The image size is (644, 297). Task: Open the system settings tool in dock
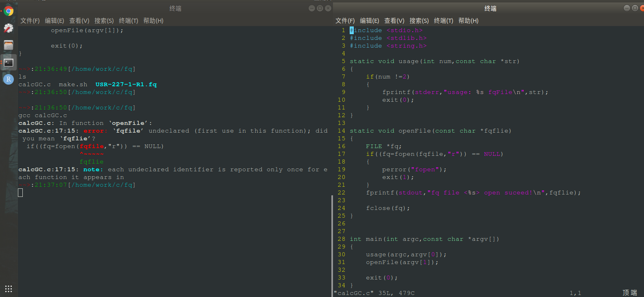tap(9, 28)
